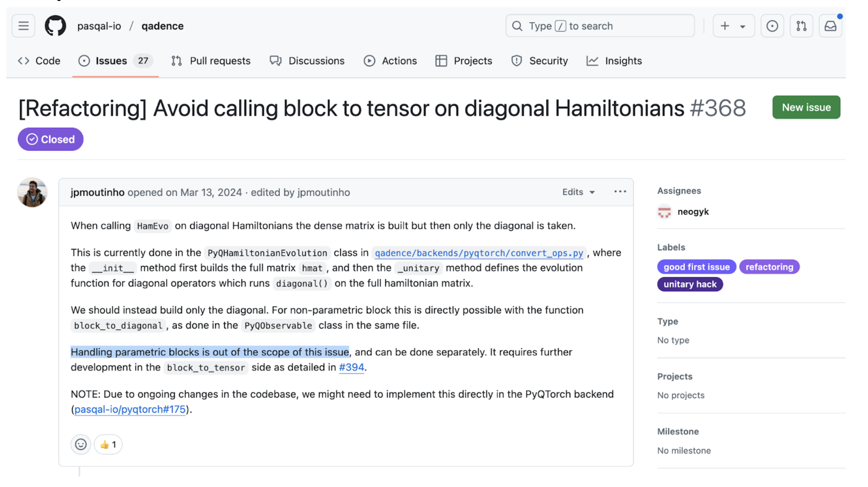Screen dimensions: 868x487
Task: Open the add reaction smiley picker
Action: point(81,444)
